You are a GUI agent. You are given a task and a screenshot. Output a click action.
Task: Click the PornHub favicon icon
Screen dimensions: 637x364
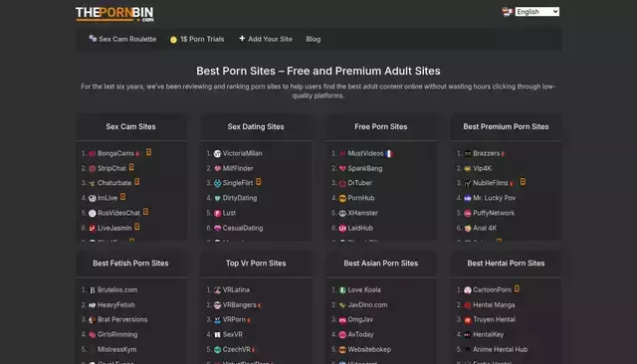click(x=342, y=198)
